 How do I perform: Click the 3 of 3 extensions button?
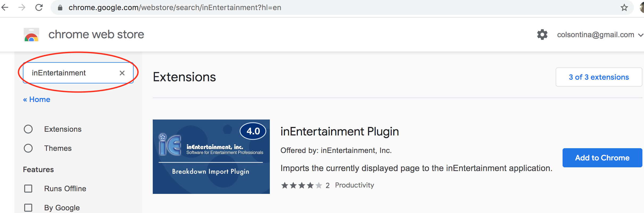pyautogui.click(x=599, y=77)
